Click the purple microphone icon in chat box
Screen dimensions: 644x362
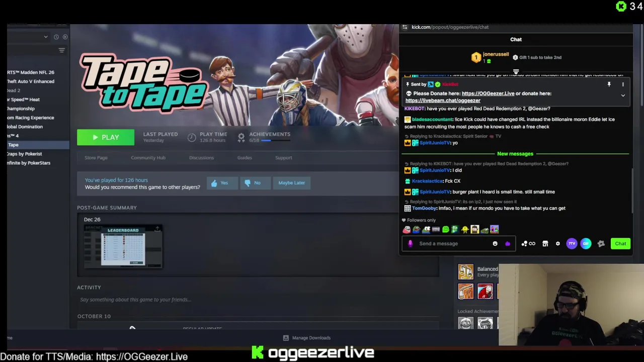(x=410, y=243)
